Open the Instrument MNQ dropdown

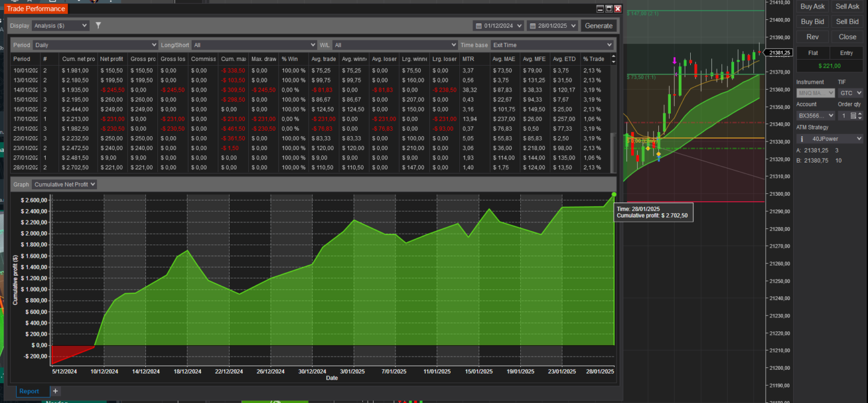[x=816, y=93]
